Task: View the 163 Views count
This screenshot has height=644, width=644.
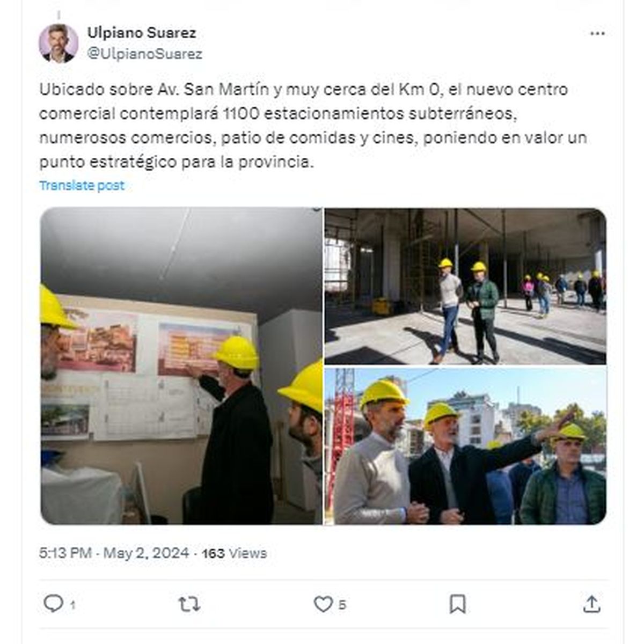Action: pyautogui.click(x=234, y=553)
